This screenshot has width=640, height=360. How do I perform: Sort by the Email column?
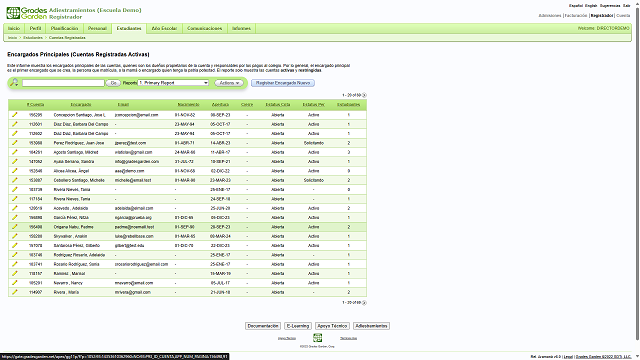pyautogui.click(x=123, y=104)
